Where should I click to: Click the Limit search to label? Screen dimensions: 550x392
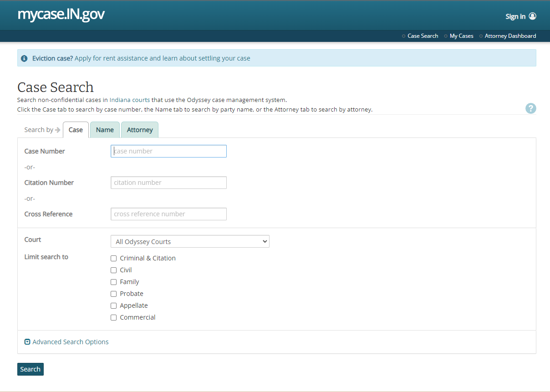[46, 257]
